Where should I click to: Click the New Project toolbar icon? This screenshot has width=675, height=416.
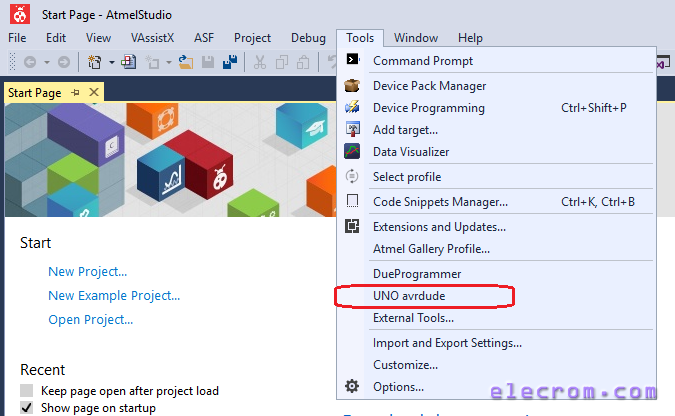coord(94,62)
